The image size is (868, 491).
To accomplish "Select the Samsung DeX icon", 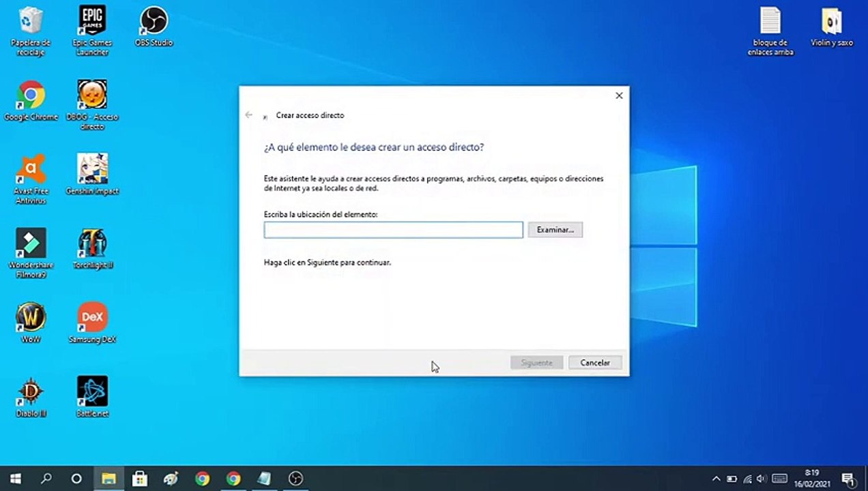I will coord(92,323).
